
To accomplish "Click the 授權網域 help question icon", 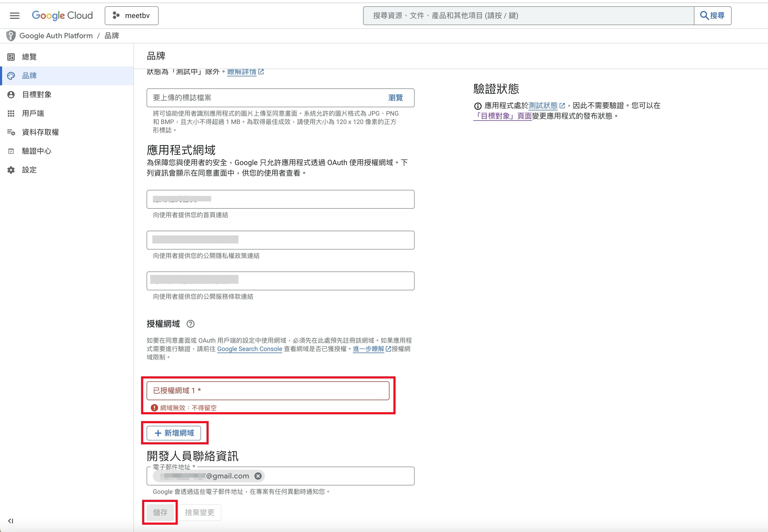I will tap(191, 324).
